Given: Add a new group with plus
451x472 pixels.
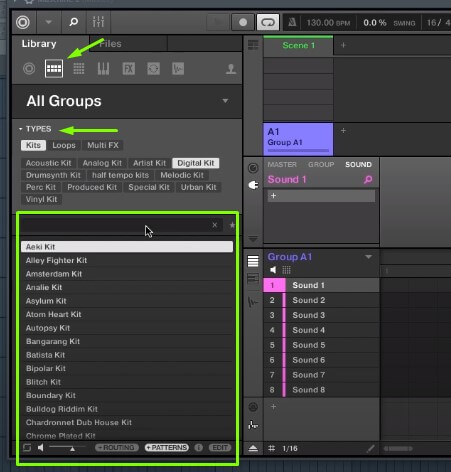Looking at the screenshot, I should [343, 131].
